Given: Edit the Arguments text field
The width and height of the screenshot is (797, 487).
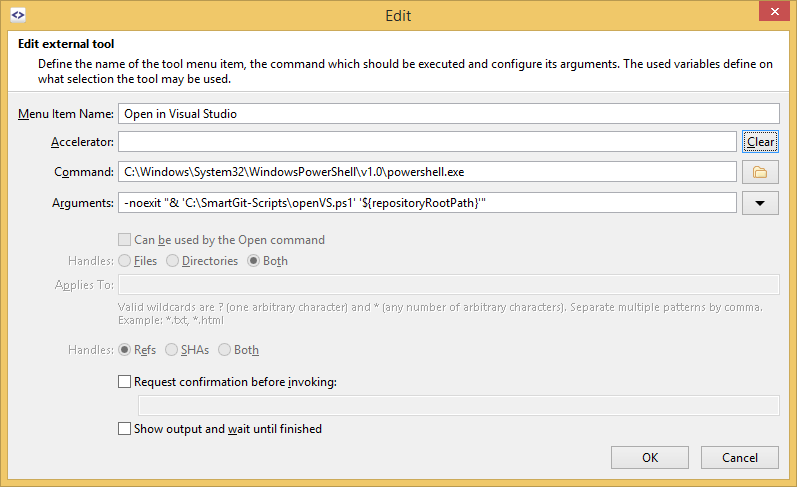Looking at the screenshot, I should point(427,203).
